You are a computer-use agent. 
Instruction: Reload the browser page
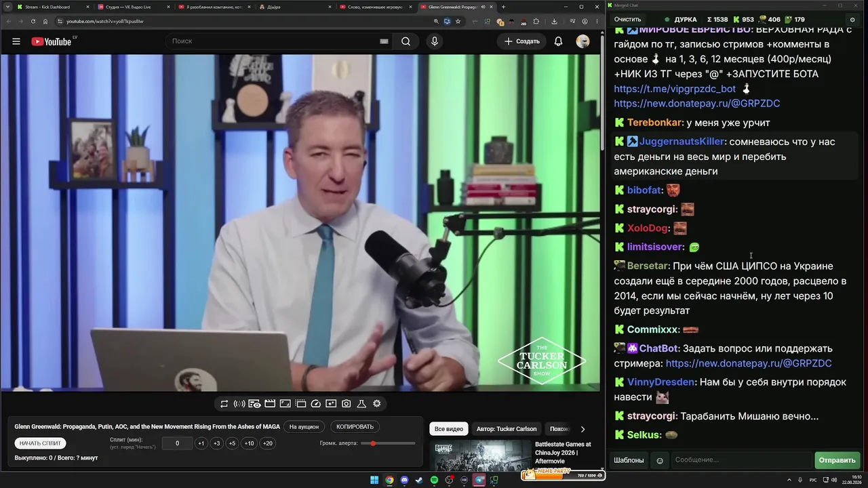[x=33, y=21]
